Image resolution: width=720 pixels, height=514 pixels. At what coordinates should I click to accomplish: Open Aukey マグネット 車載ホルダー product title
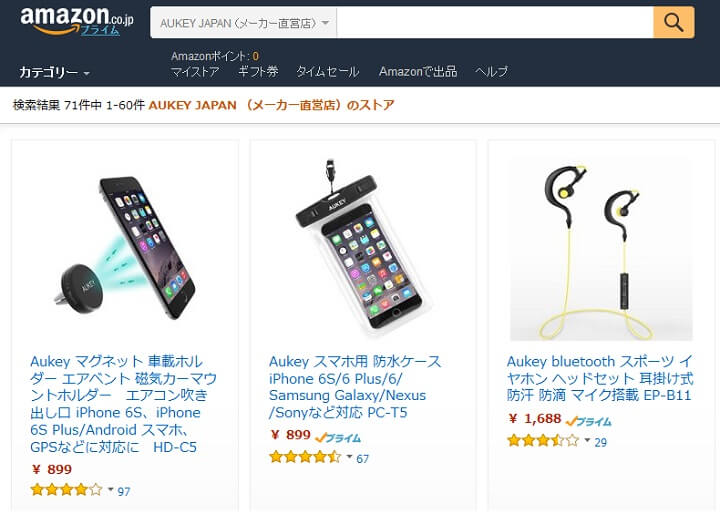(123, 404)
